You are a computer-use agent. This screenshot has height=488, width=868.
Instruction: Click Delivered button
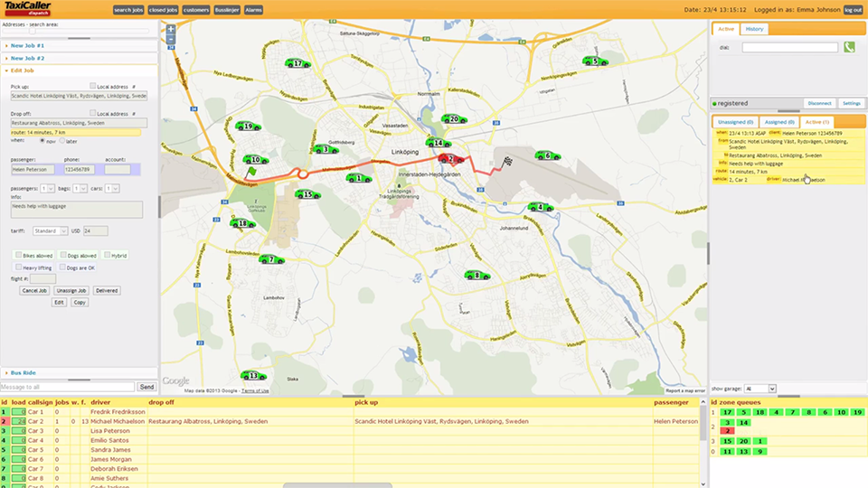point(107,290)
